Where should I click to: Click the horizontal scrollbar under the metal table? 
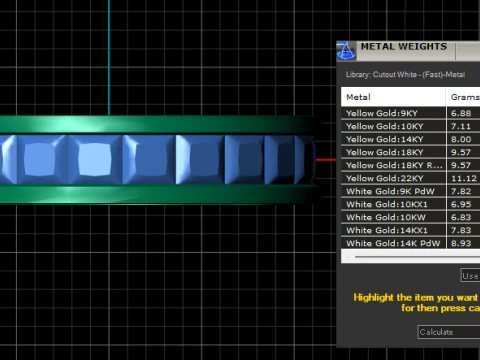(x=411, y=257)
